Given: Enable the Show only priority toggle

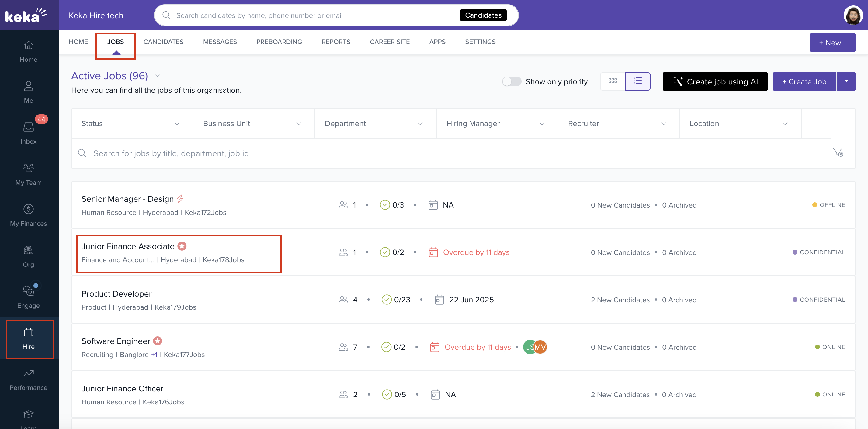Looking at the screenshot, I should (512, 81).
